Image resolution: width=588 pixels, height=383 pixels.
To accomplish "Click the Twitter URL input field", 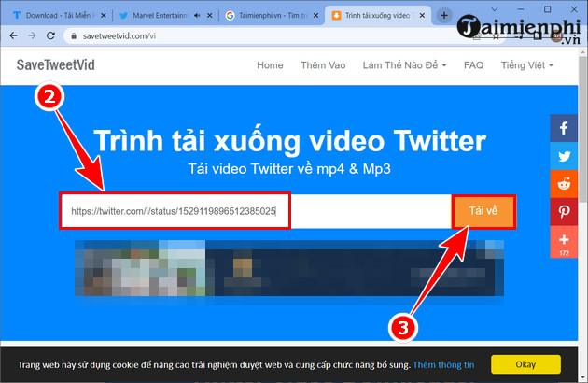I will tap(256, 211).
